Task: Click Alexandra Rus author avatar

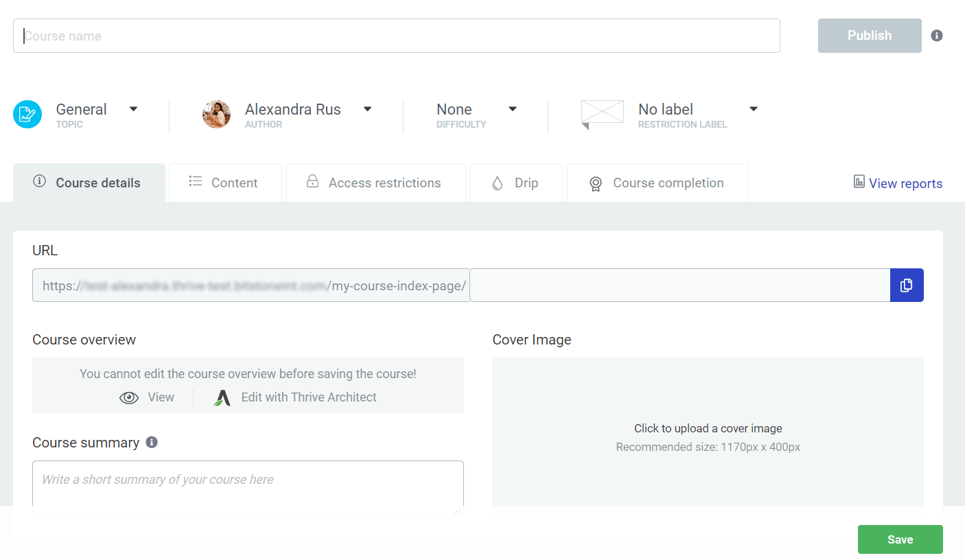Action: [x=216, y=114]
